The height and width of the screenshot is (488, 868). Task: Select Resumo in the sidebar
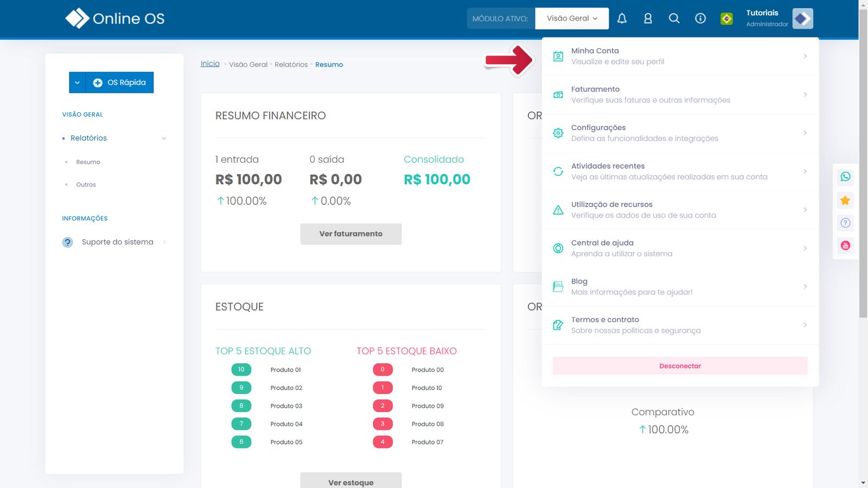(88, 162)
